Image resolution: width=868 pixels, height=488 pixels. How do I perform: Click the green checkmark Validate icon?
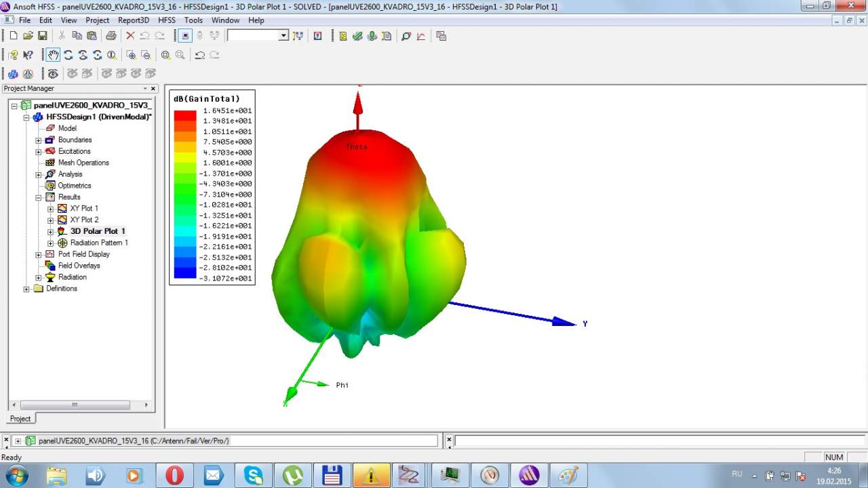357,36
